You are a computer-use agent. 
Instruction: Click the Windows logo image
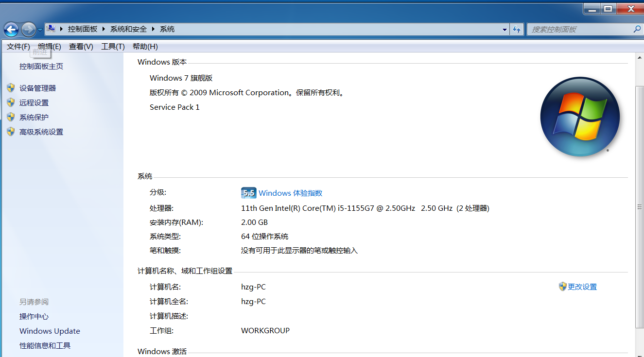tap(580, 117)
